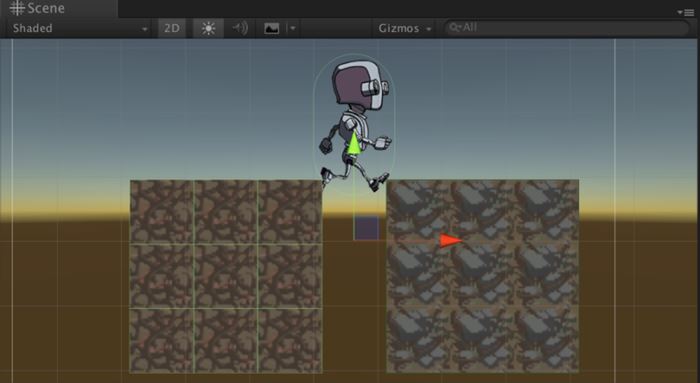
Task: Toggle scene audio speaker icon
Action: pos(240,28)
